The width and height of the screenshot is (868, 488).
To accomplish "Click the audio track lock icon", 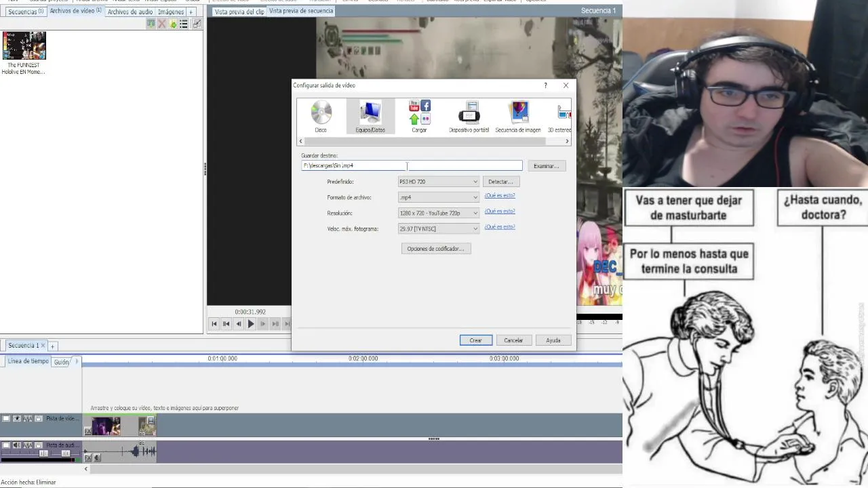I will click(x=39, y=445).
